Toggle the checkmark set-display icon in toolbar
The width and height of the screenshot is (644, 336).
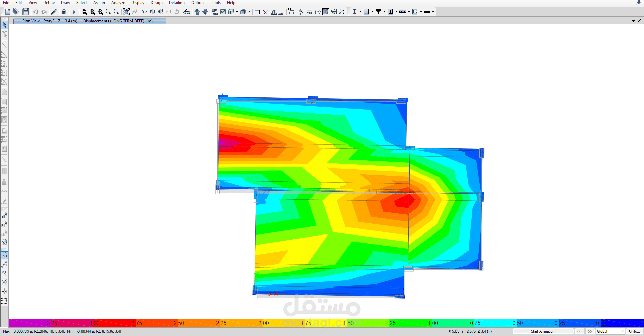pyautogui.click(x=223, y=12)
